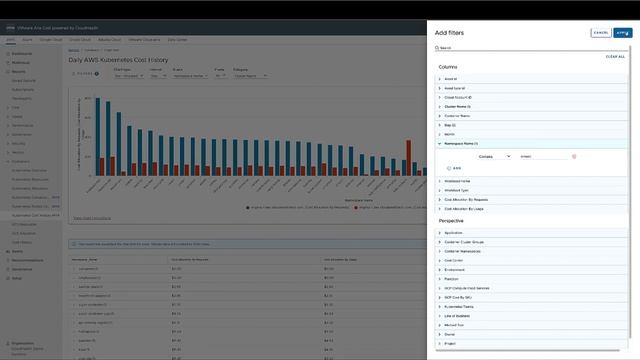Expand the Container Cluster Groups perspective
The image size is (640, 360).
[531, 242]
